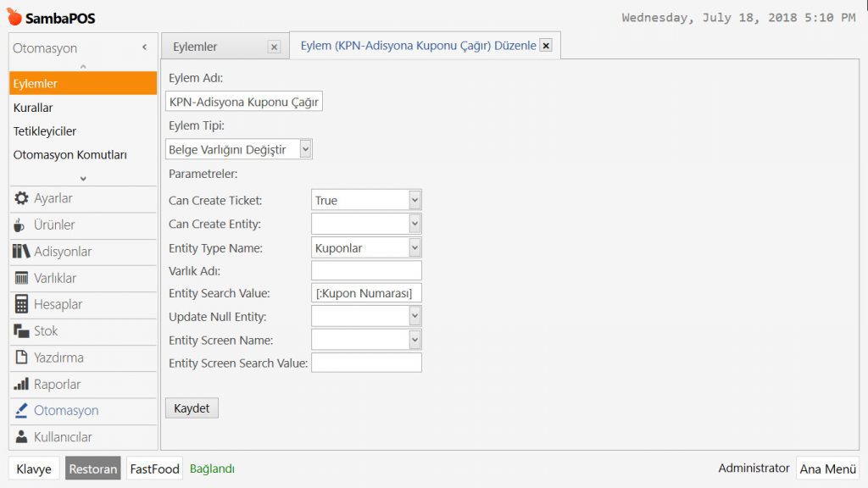Open Ürünler via its cup icon
868x488 pixels.
[22, 225]
